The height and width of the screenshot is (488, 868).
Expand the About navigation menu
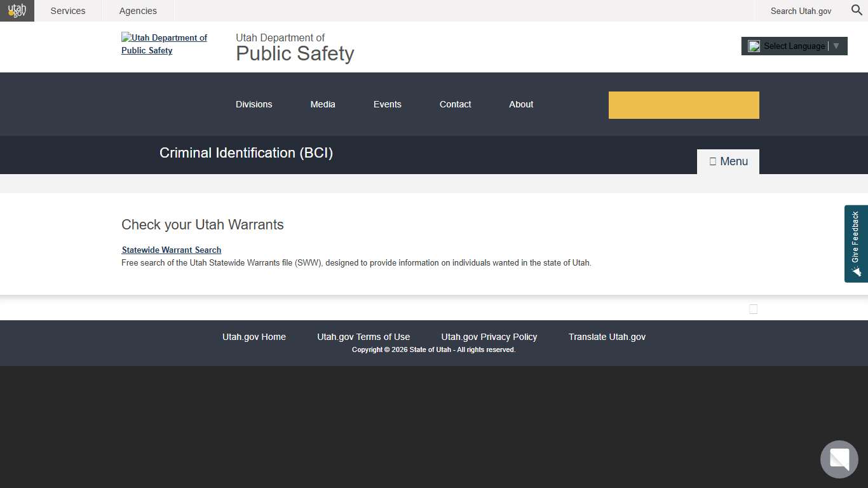click(520, 104)
